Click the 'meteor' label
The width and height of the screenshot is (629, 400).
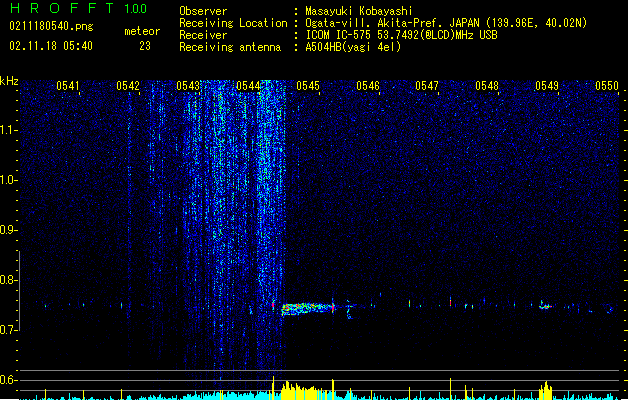coord(142,31)
